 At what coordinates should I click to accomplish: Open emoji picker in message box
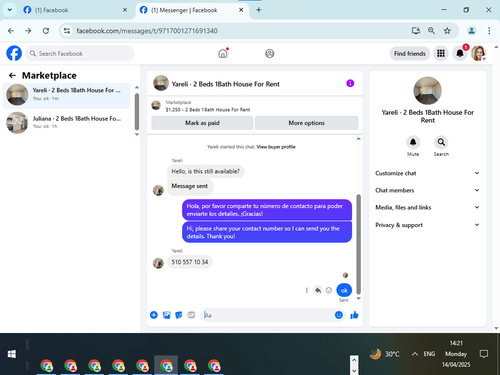pyautogui.click(x=339, y=315)
